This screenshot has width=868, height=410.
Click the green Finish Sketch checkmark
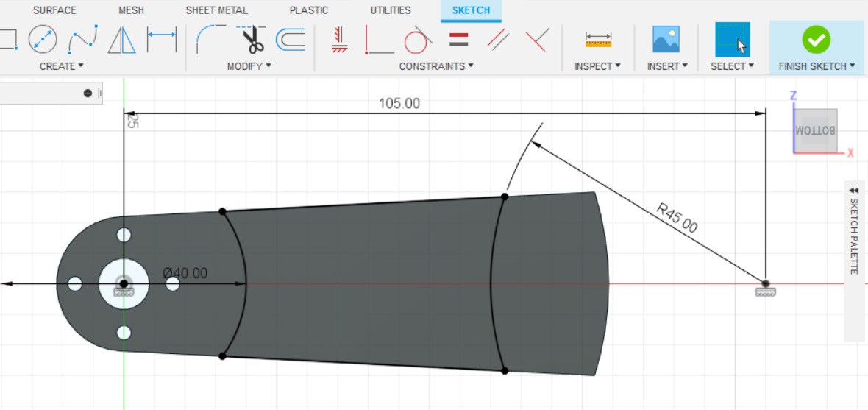pyautogui.click(x=816, y=39)
